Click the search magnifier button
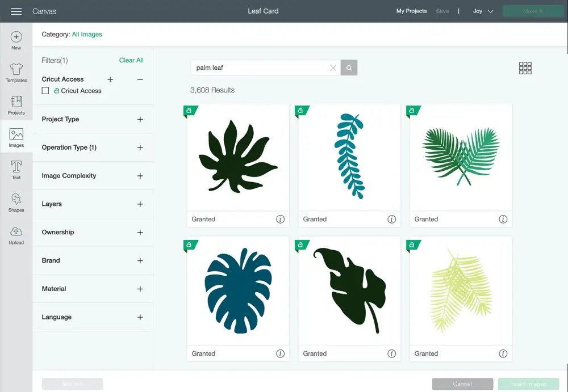The width and height of the screenshot is (568, 392). click(349, 68)
